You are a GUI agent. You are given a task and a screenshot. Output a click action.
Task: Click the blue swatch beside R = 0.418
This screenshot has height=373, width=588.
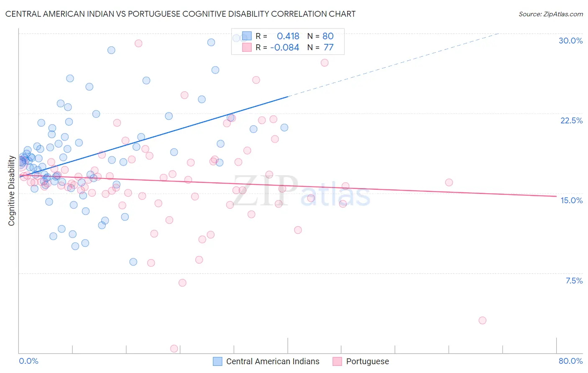pos(247,36)
